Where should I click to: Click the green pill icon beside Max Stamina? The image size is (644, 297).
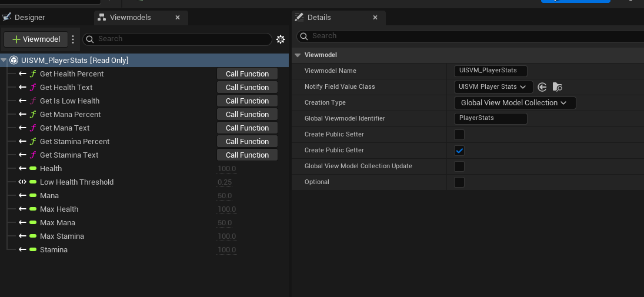33,236
